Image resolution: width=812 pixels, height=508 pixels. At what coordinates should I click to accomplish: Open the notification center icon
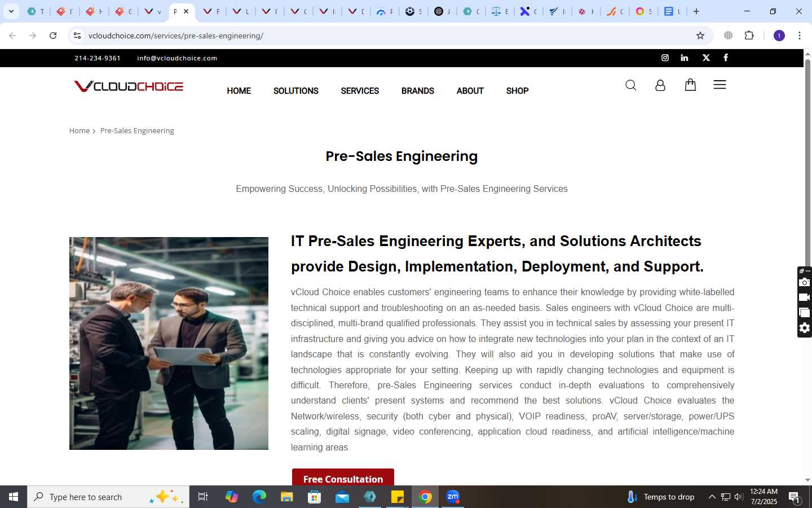795,497
